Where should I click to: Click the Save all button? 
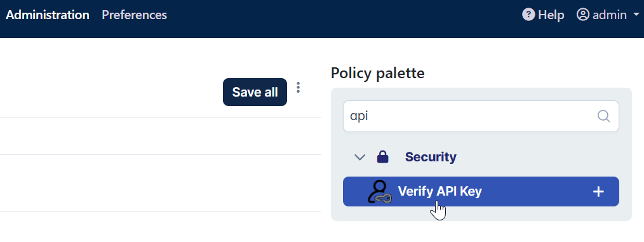[255, 92]
